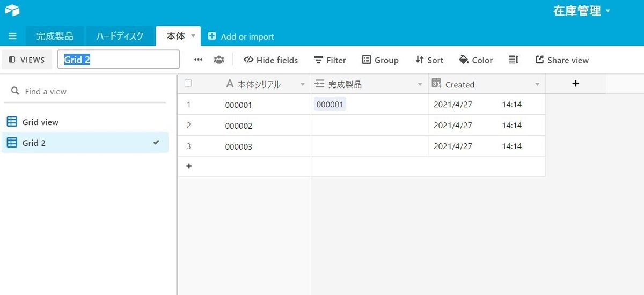Viewport: 644px width, 295px height.
Task: Select Grid view in sidebar
Action: [x=85, y=122]
